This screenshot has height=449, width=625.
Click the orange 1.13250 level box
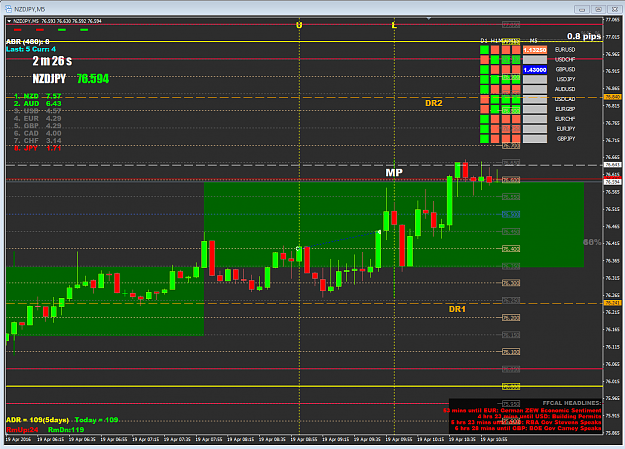point(535,50)
